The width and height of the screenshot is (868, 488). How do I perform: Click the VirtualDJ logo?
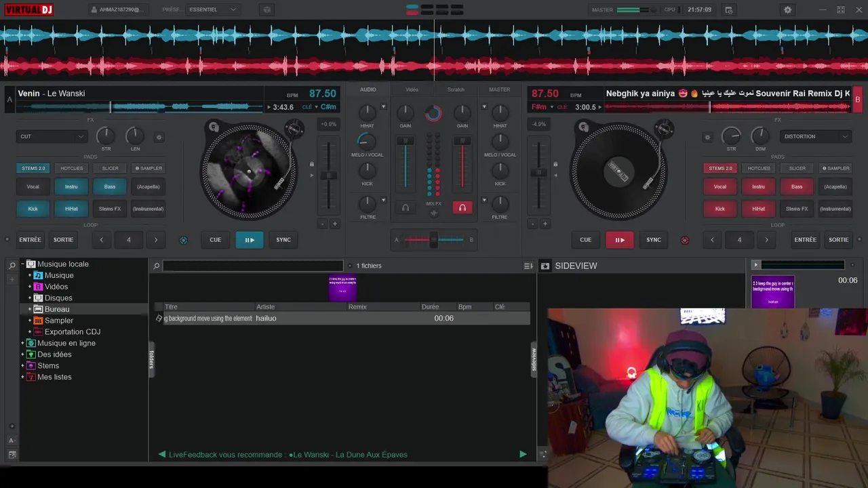pyautogui.click(x=28, y=9)
